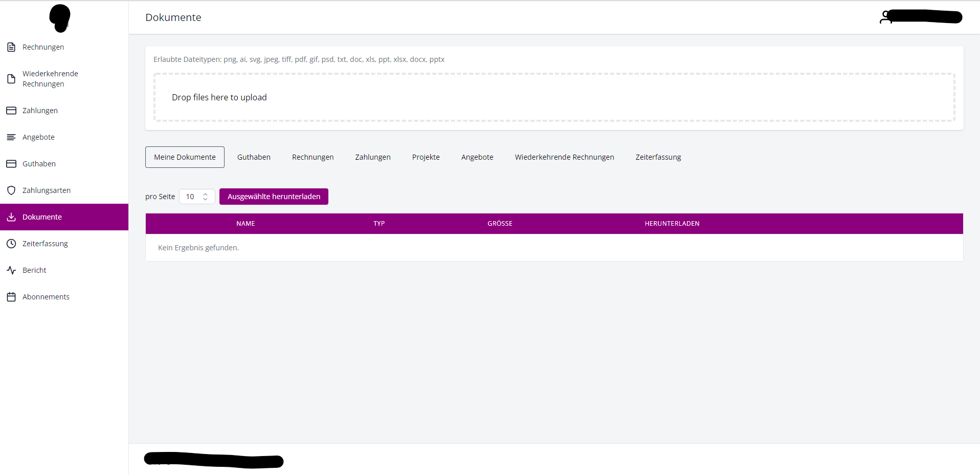Click the Zahlungsarten shield icon

click(11, 190)
